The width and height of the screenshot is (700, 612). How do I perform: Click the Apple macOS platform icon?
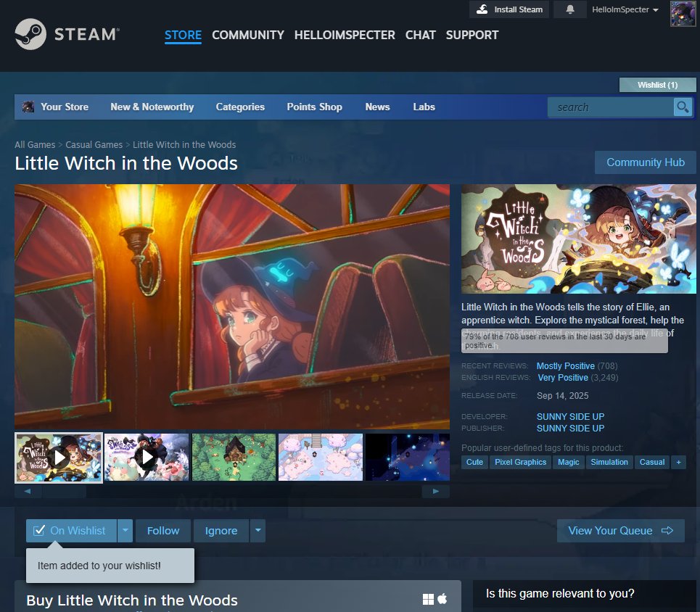[442, 599]
